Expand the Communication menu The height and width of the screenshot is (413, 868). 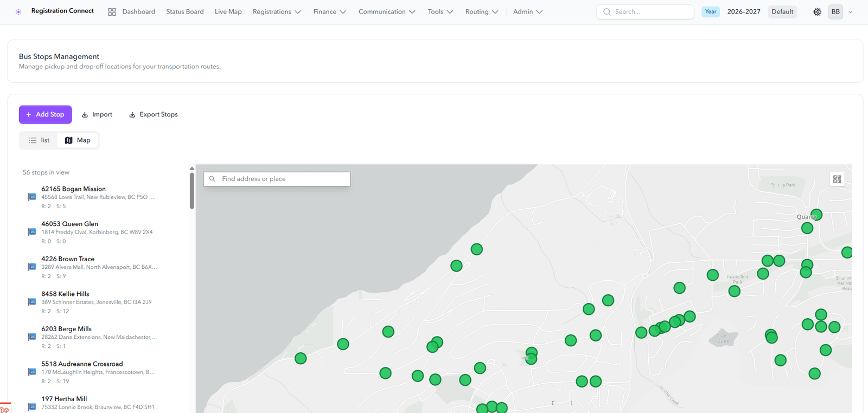387,12
